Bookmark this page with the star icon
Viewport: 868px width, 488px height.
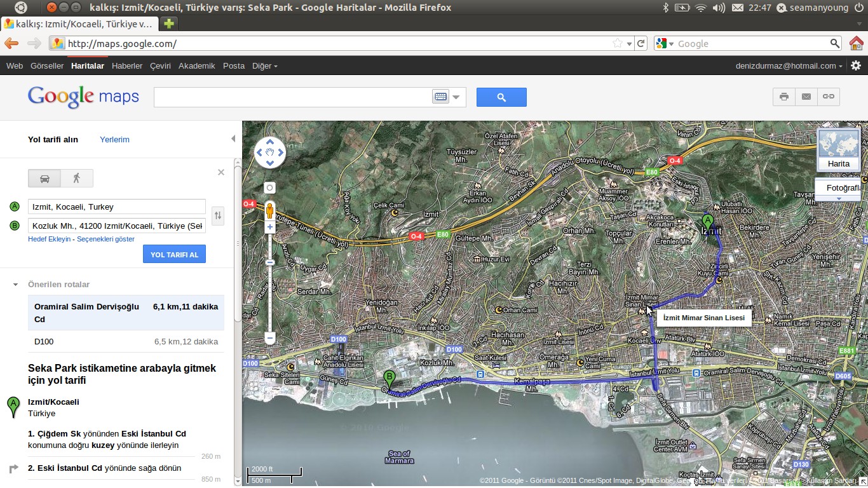coord(617,43)
